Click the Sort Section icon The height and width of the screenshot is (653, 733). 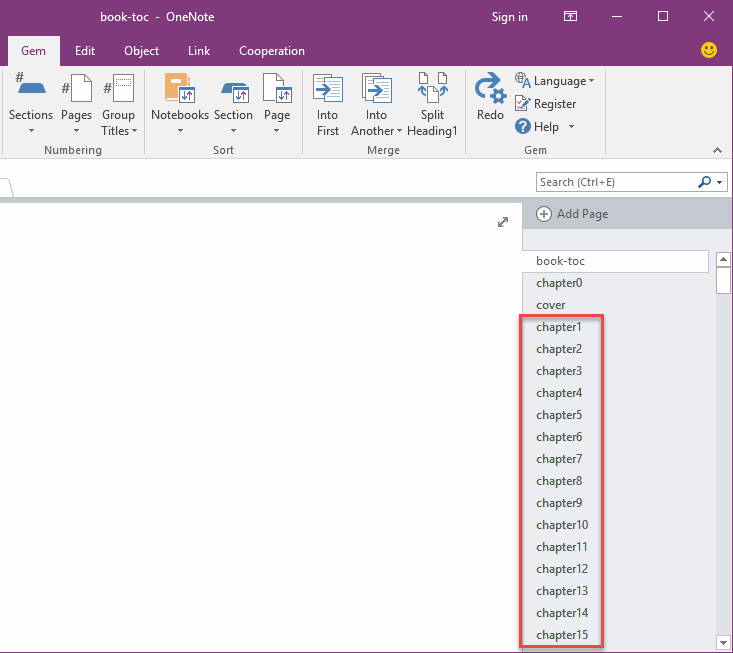coord(233,91)
